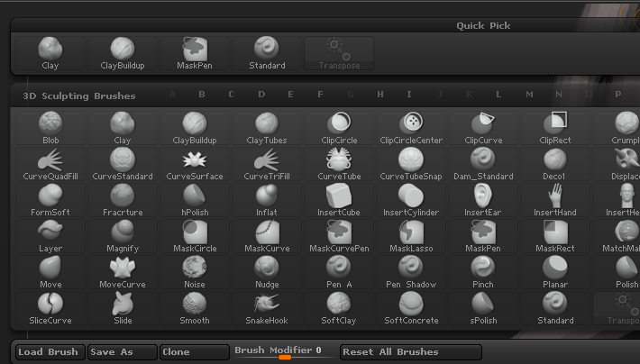This screenshot has height=364, width=640.
Task: Select the ClipCurve brush
Action: tap(483, 128)
